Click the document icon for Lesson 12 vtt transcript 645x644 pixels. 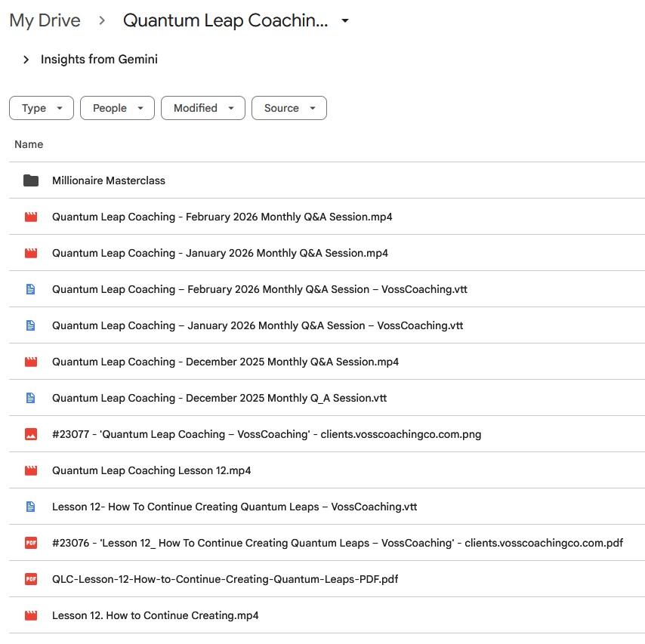coord(30,507)
